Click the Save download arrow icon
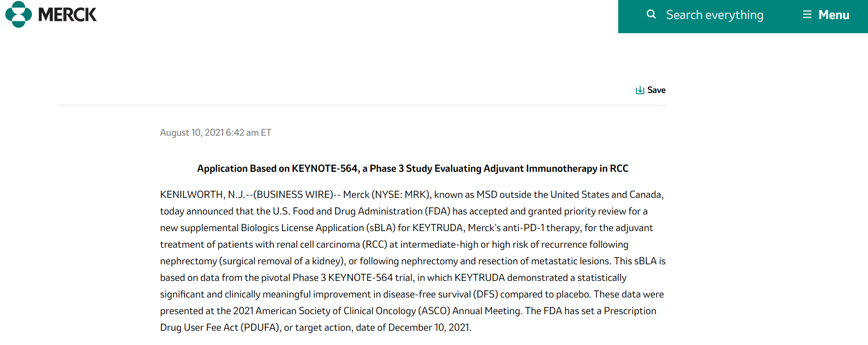The image size is (868, 345). (640, 90)
